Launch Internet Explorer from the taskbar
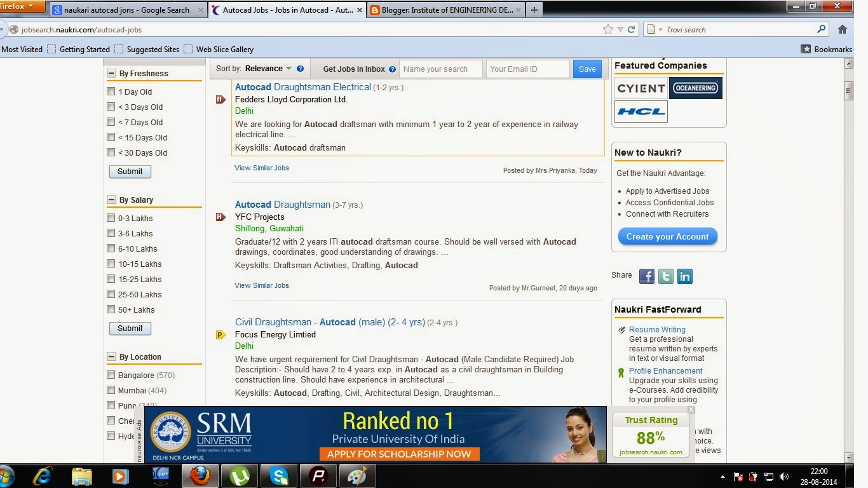Image resolution: width=868 pixels, height=488 pixels. [43, 476]
